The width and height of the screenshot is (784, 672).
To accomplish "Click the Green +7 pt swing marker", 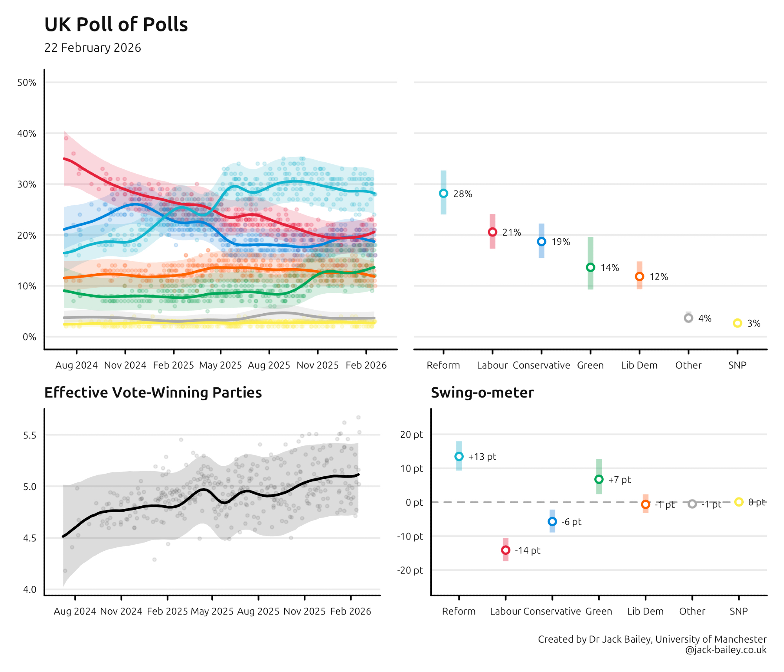I will [599, 479].
